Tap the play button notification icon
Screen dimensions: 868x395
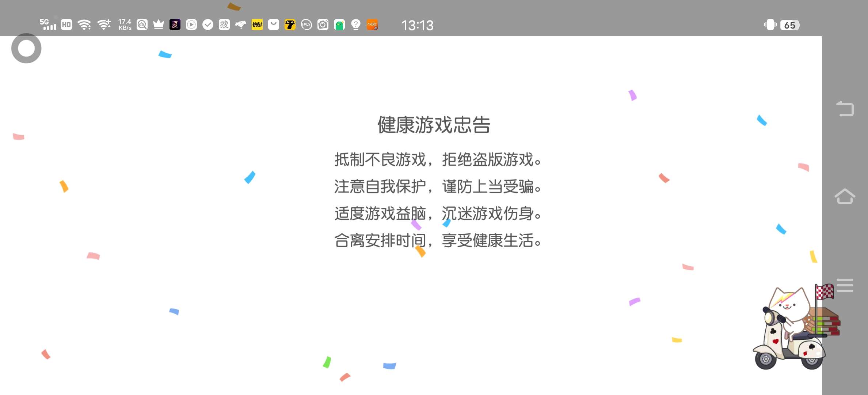point(191,25)
